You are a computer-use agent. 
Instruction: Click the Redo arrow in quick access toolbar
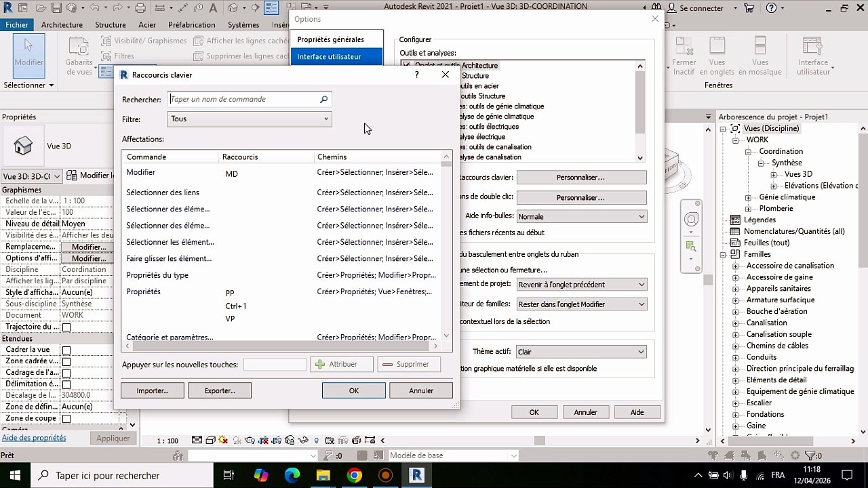[x=117, y=8]
